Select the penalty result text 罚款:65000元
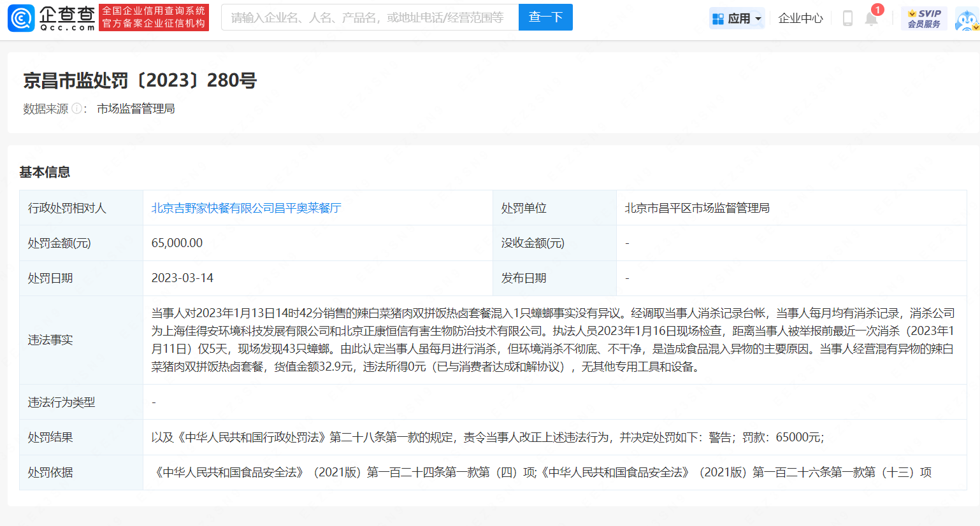The width and height of the screenshot is (980, 526). (x=783, y=437)
